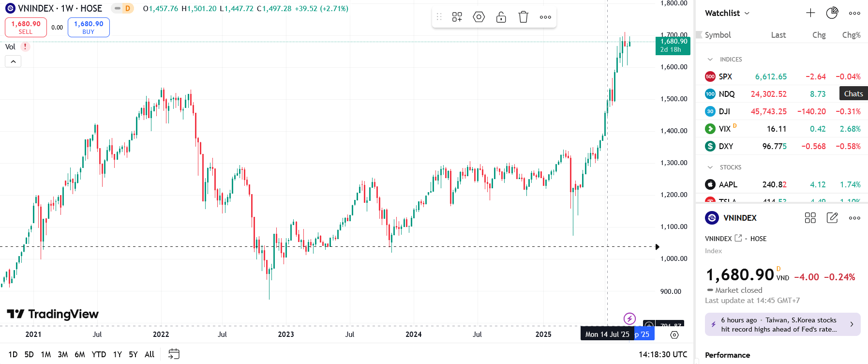
Task: Click the lightning flash news icon
Action: click(x=629, y=318)
